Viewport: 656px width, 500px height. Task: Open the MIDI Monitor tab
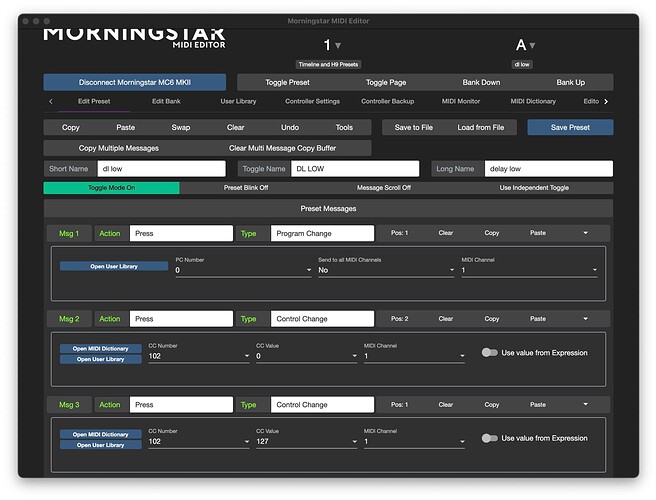461,101
